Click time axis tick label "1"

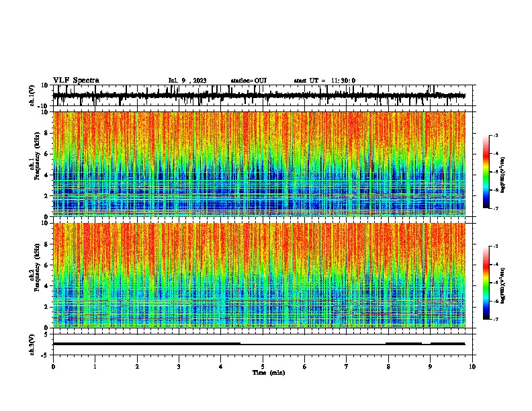coord(95,367)
